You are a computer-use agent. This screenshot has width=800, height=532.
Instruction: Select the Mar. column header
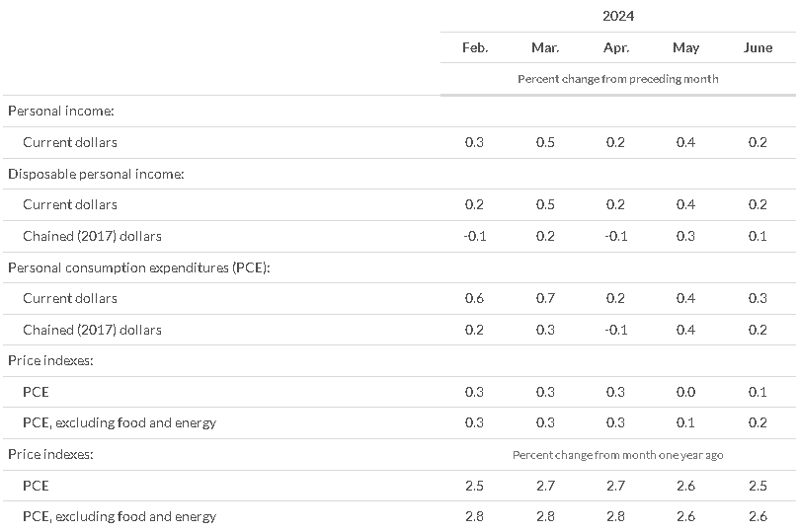pyautogui.click(x=545, y=47)
